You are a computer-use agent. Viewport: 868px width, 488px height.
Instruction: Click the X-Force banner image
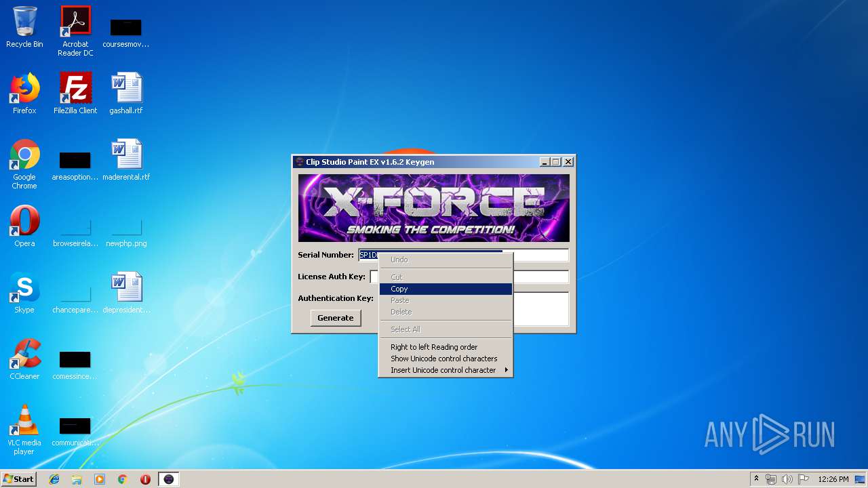click(x=434, y=208)
